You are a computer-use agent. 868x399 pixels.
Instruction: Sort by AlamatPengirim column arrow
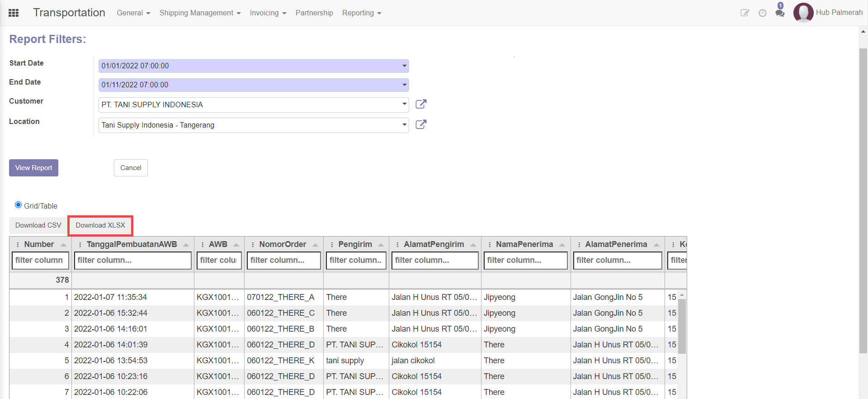click(473, 245)
